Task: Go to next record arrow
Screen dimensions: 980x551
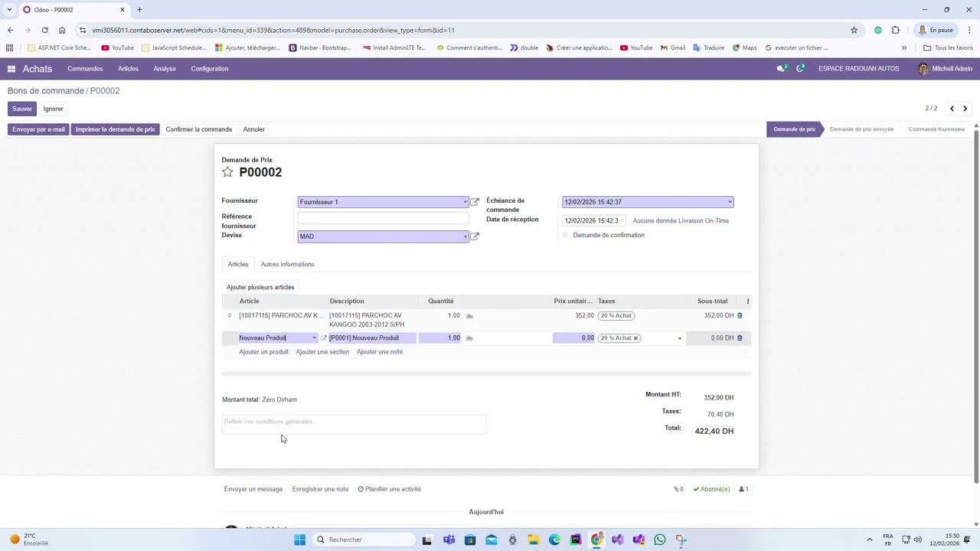Action: [x=965, y=109]
